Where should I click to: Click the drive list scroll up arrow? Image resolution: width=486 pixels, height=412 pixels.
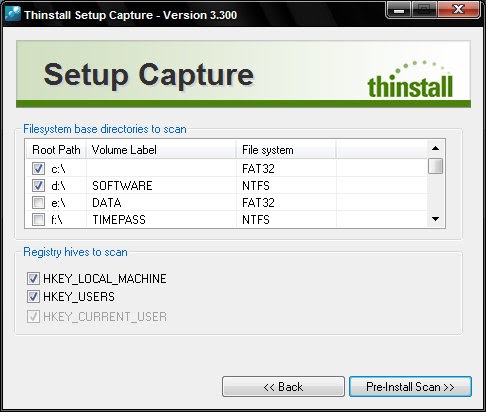435,148
